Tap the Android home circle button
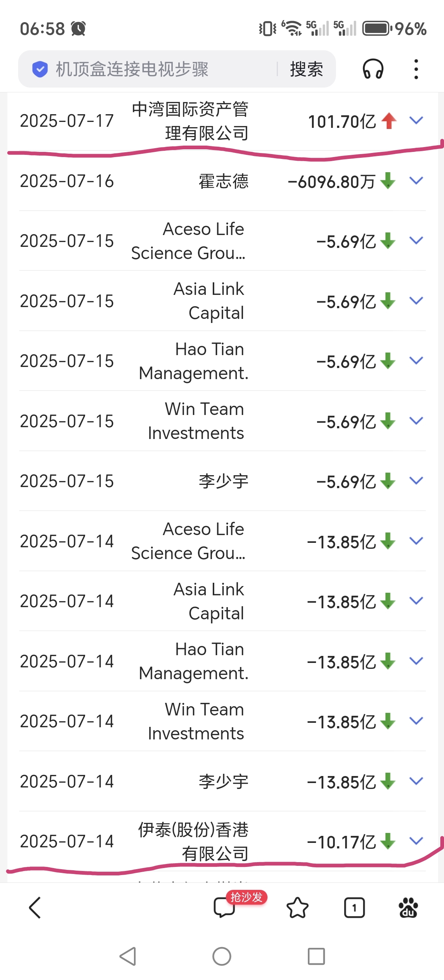The width and height of the screenshot is (444, 980). click(x=222, y=956)
